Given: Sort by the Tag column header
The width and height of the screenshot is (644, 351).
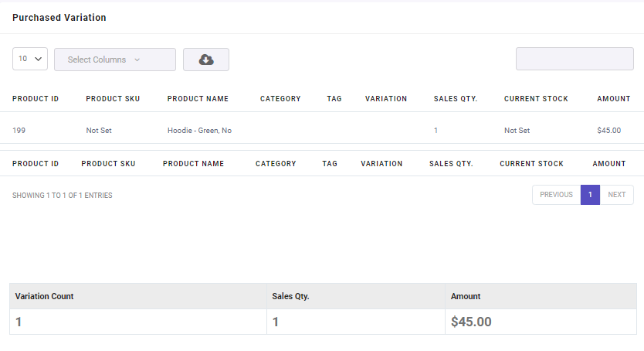Looking at the screenshot, I should [334, 99].
